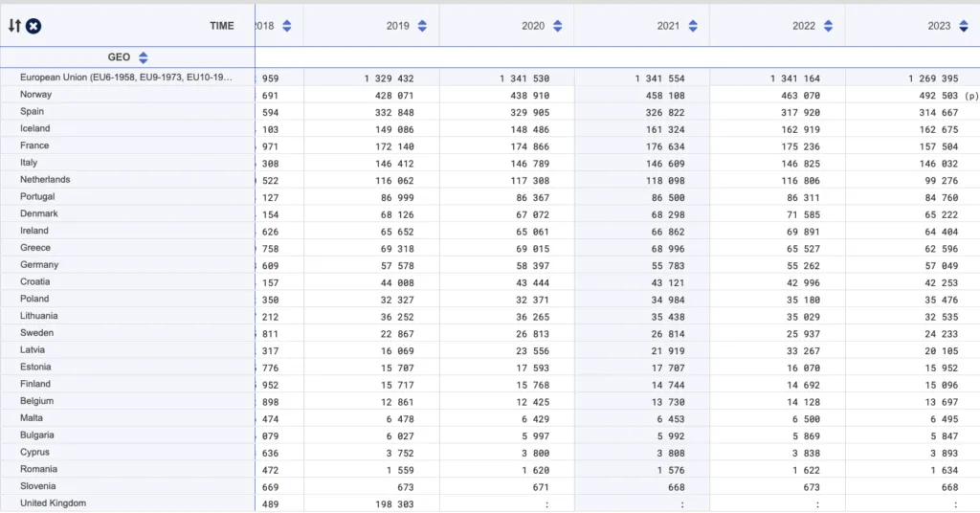Click the United Kingdom row label
This screenshot has height=513, width=980.
click(53, 503)
